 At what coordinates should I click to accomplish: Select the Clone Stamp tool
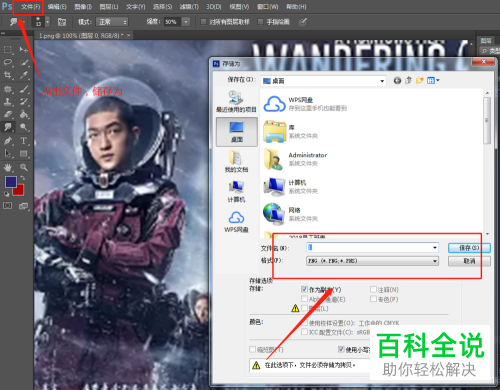(8, 102)
